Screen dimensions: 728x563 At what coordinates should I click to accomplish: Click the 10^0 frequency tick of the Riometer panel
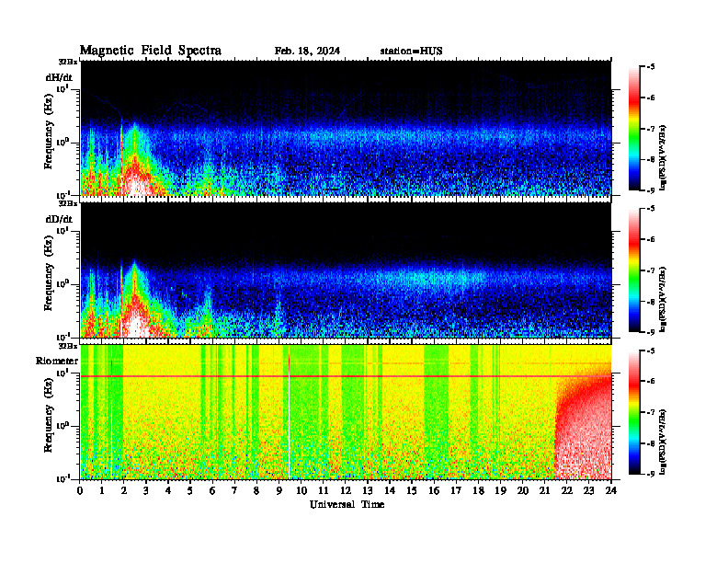click(x=63, y=425)
